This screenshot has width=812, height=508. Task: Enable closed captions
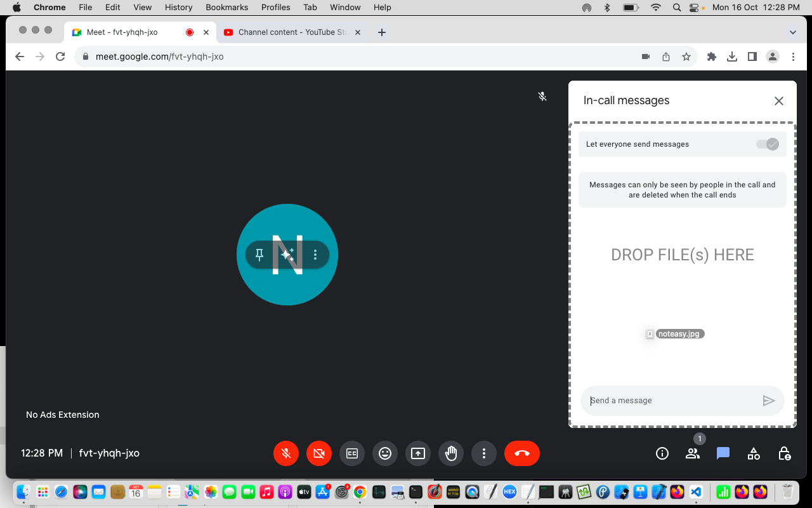click(352, 453)
